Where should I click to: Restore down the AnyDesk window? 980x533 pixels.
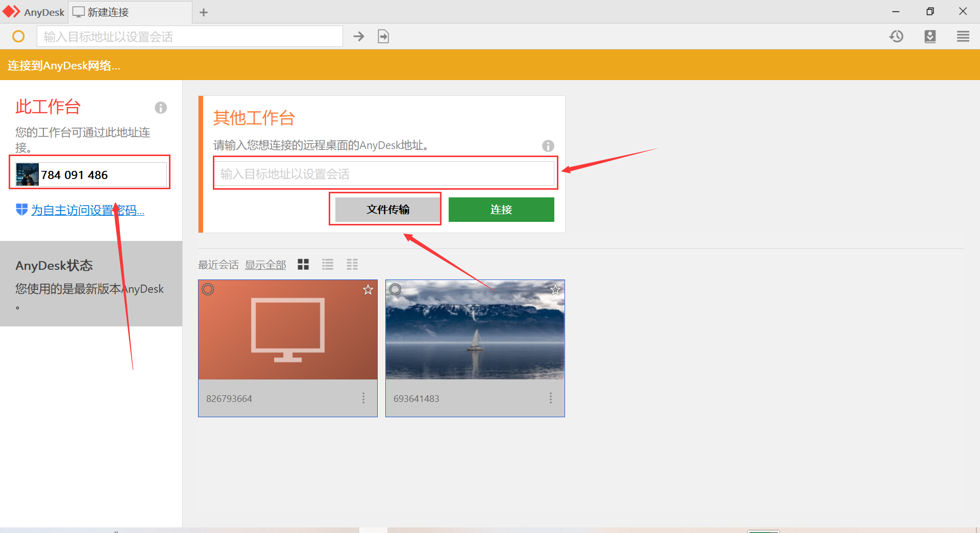coord(930,12)
